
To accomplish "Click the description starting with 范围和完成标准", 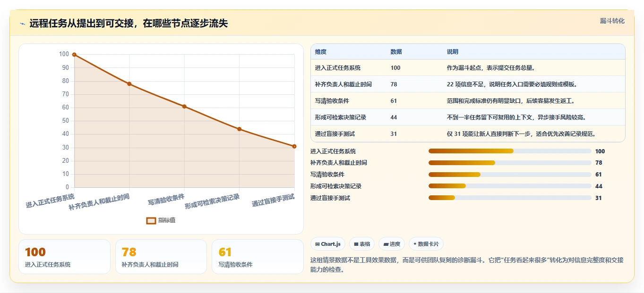I will pyautogui.click(x=511, y=101).
